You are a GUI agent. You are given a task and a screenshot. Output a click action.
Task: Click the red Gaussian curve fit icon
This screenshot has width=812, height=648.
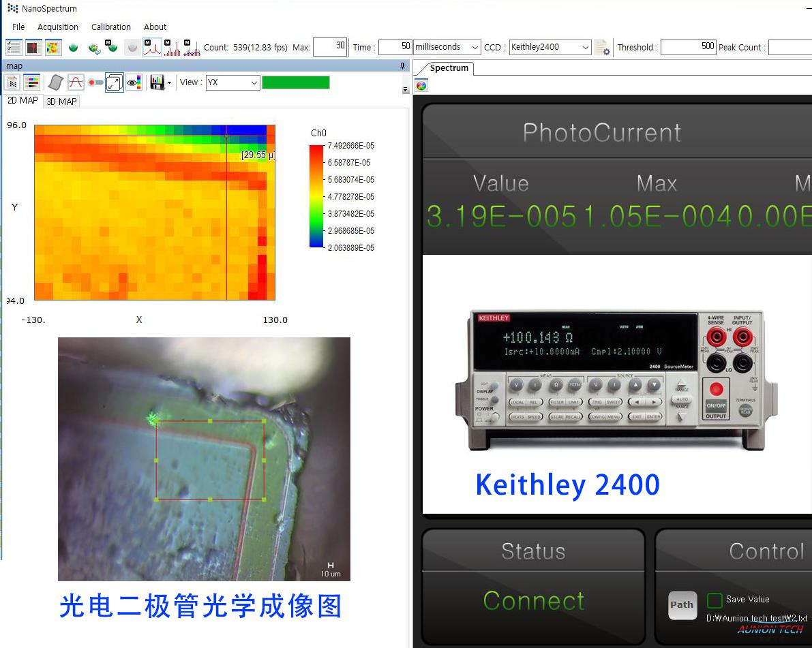click(76, 82)
